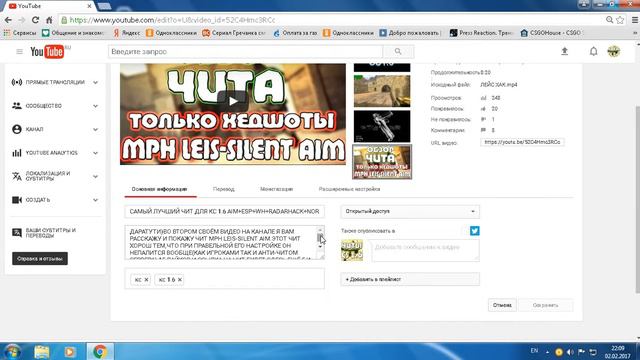
Task: Click the video title input field
Action: 224,211
